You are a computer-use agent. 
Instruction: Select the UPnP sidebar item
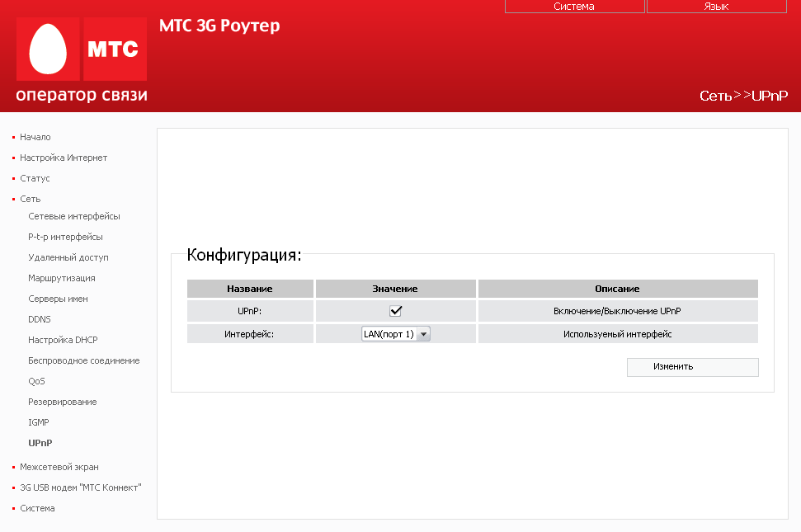40,443
